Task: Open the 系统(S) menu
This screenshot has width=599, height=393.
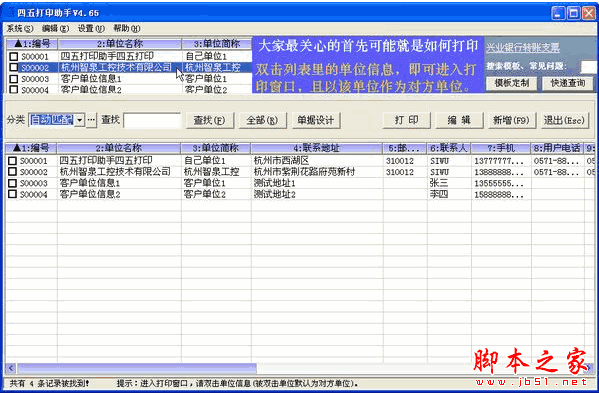Action: [20, 29]
